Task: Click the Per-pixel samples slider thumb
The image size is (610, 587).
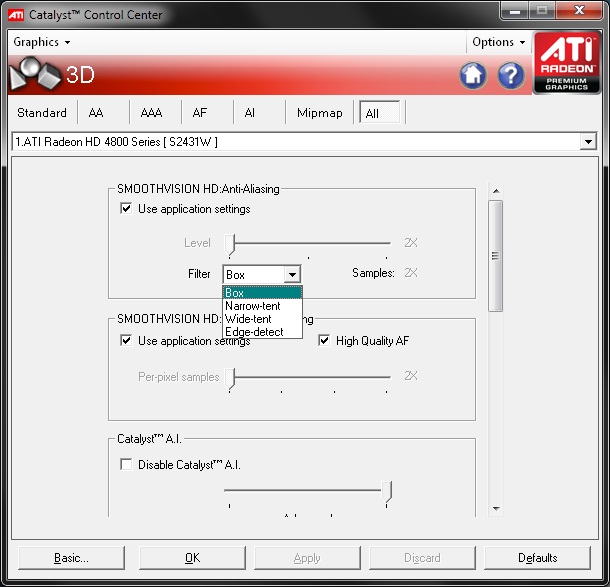Action: (x=230, y=378)
